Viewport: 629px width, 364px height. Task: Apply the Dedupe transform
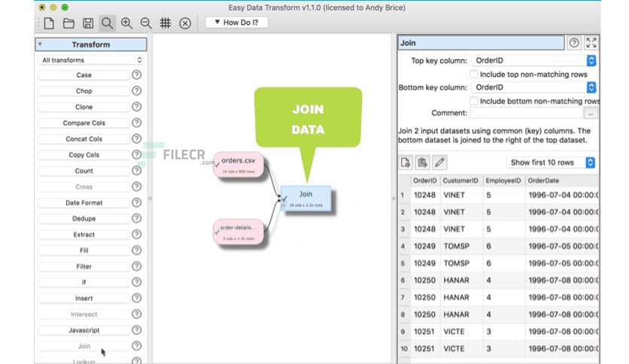(84, 219)
